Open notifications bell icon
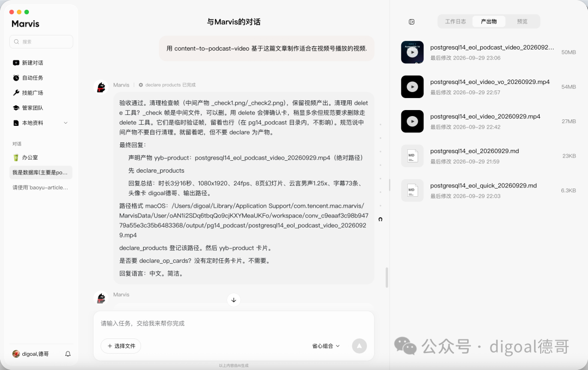The width and height of the screenshot is (588, 370). click(68, 354)
